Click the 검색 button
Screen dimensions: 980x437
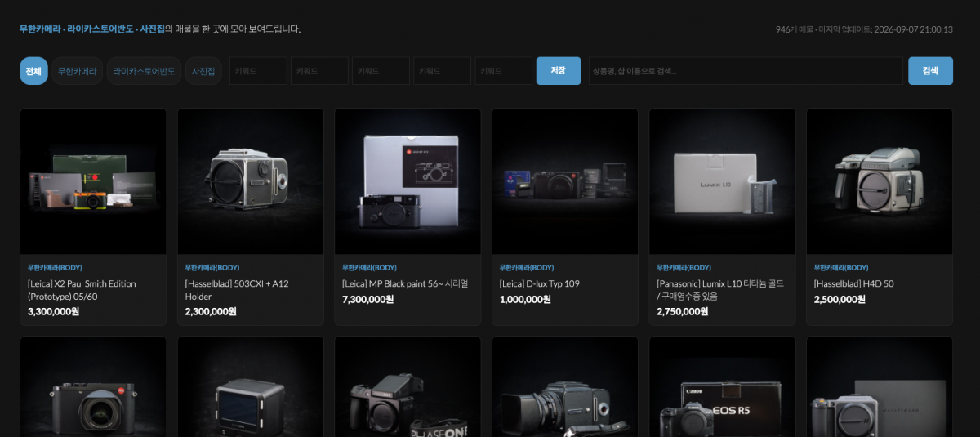coord(930,71)
